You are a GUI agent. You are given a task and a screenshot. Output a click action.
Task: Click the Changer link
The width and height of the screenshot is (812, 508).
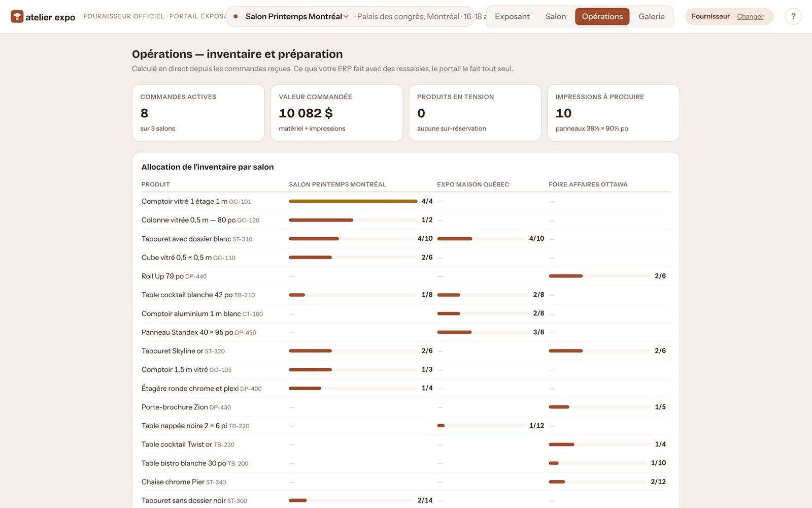pos(750,16)
